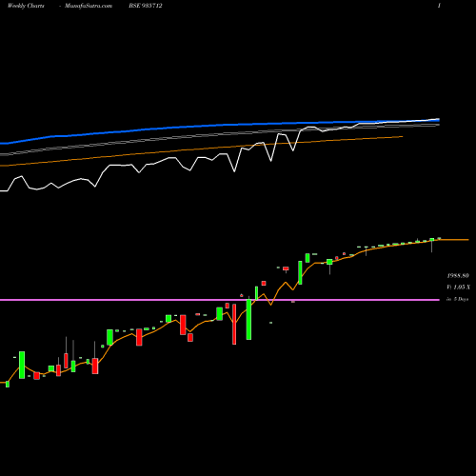Click the orange moving average in upper panel
476x476 pixels.
click(201, 150)
